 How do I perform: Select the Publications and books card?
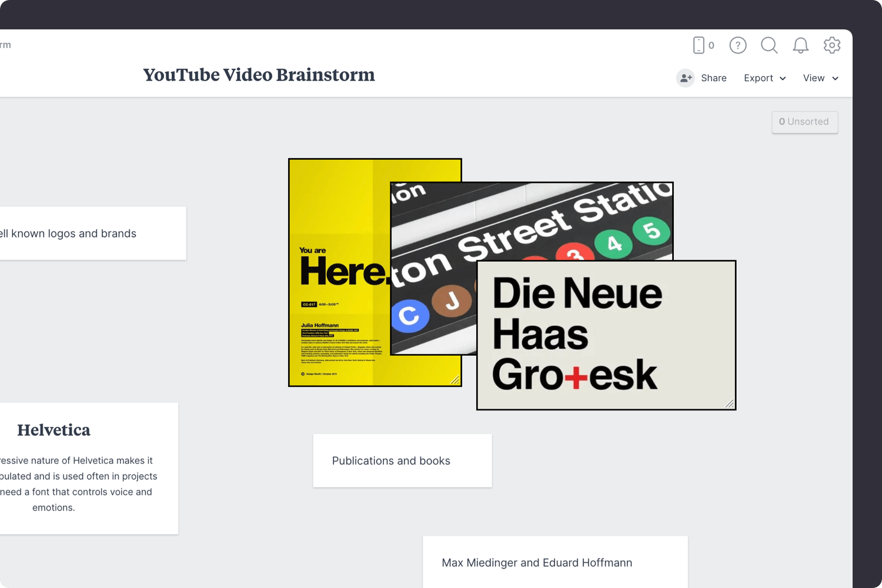pos(402,460)
